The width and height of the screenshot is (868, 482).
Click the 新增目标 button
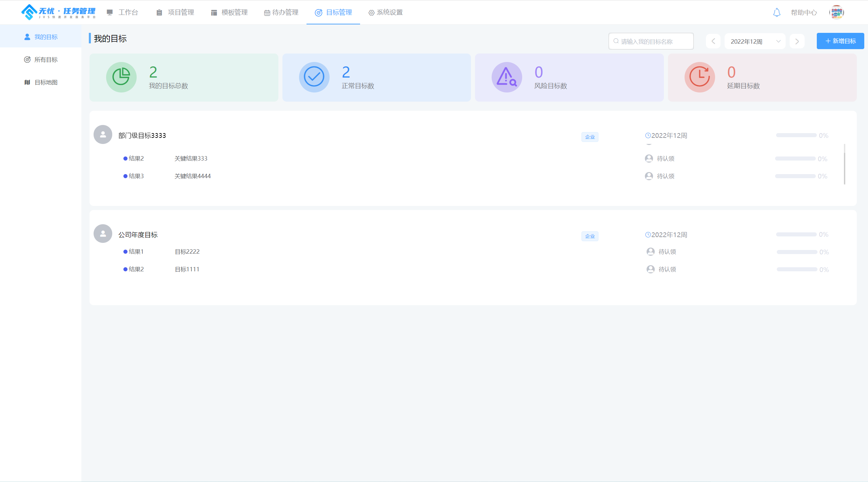click(x=840, y=41)
